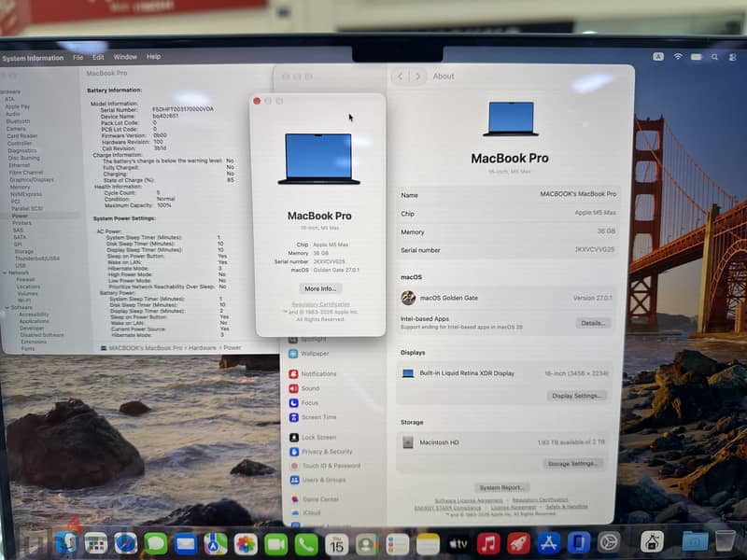The width and height of the screenshot is (747, 560).
Task: Go back in the System Settings window
Action: coord(401,77)
